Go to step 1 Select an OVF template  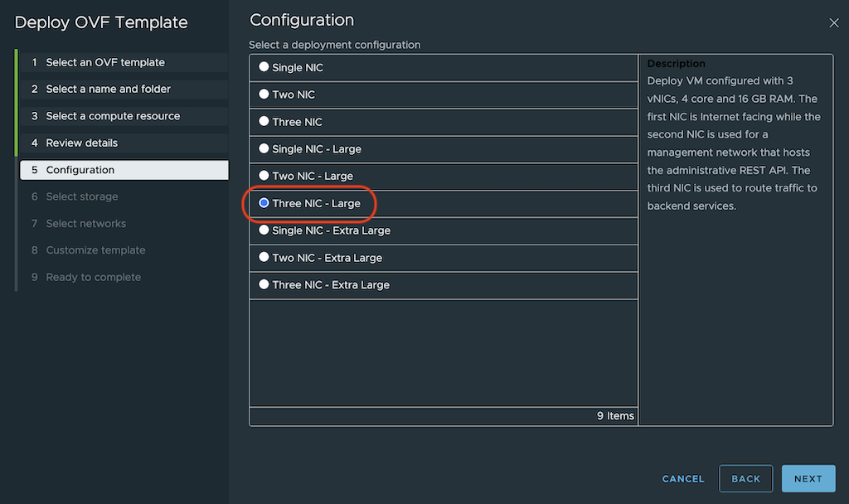[105, 62]
